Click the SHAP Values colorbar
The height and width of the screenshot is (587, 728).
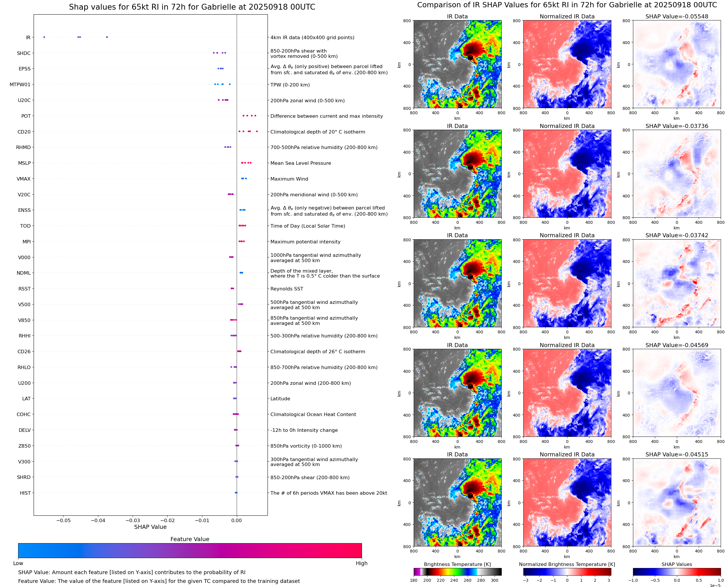(677, 572)
